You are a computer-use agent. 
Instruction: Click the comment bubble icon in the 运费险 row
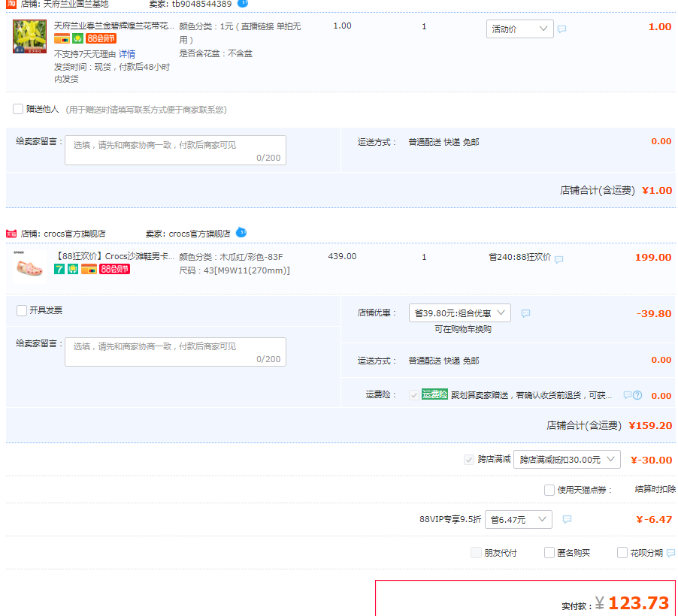point(628,394)
